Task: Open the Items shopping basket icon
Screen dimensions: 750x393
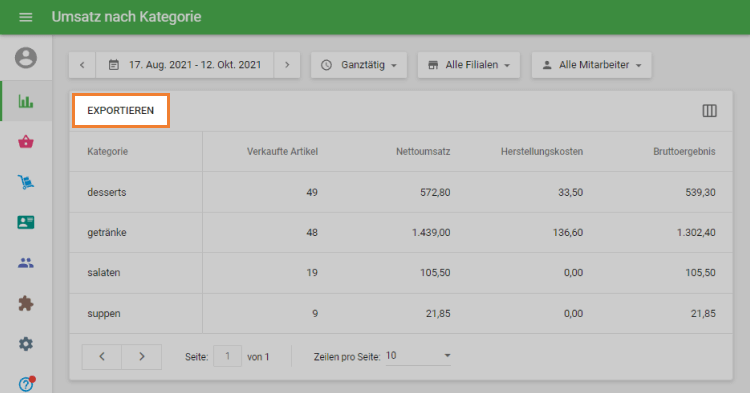Action: point(26,142)
